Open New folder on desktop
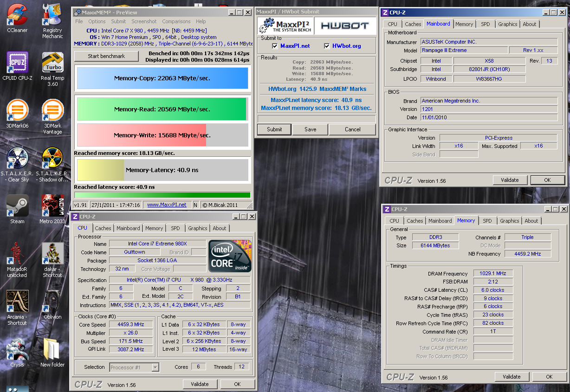The image size is (570, 392). click(52, 353)
